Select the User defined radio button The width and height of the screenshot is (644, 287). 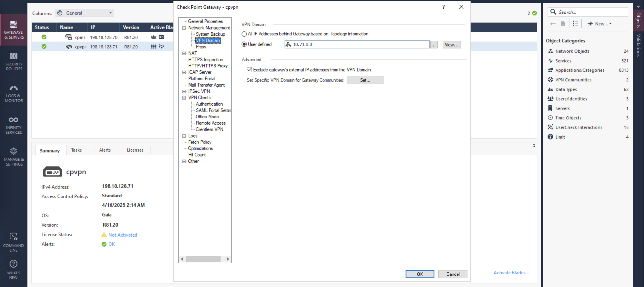point(244,44)
